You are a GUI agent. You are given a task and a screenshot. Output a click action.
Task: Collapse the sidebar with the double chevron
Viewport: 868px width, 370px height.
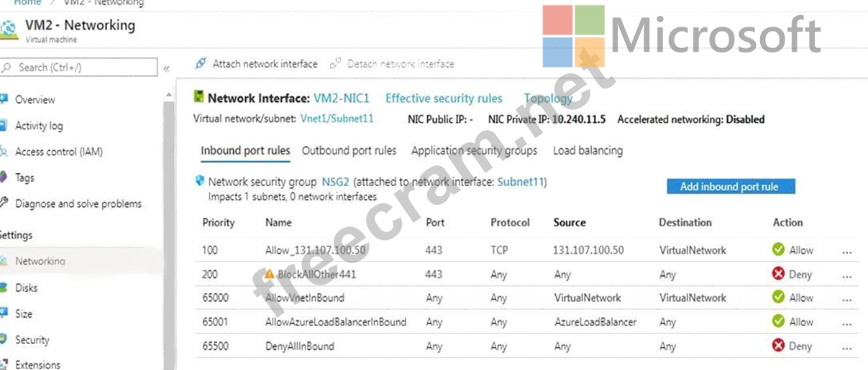pos(167,68)
